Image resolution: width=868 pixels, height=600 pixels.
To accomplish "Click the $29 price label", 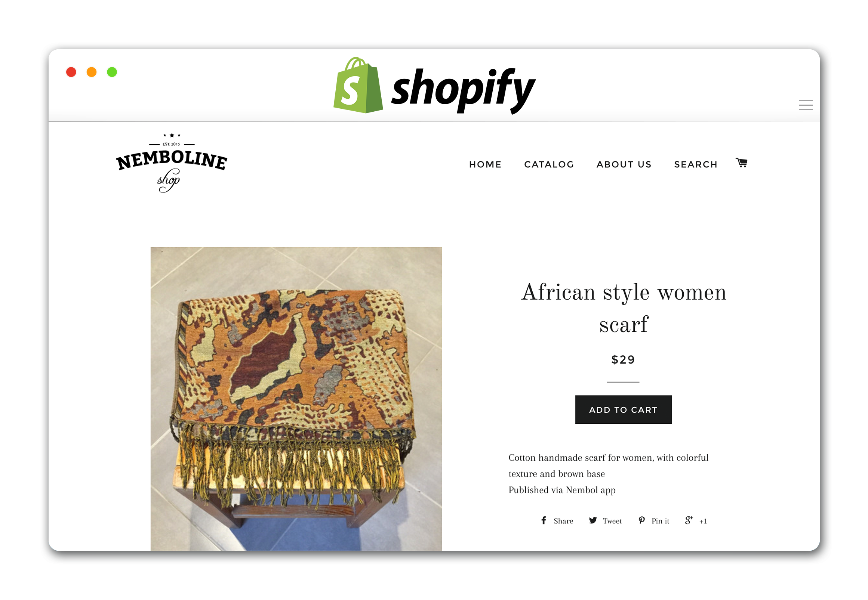I will tap(623, 360).
